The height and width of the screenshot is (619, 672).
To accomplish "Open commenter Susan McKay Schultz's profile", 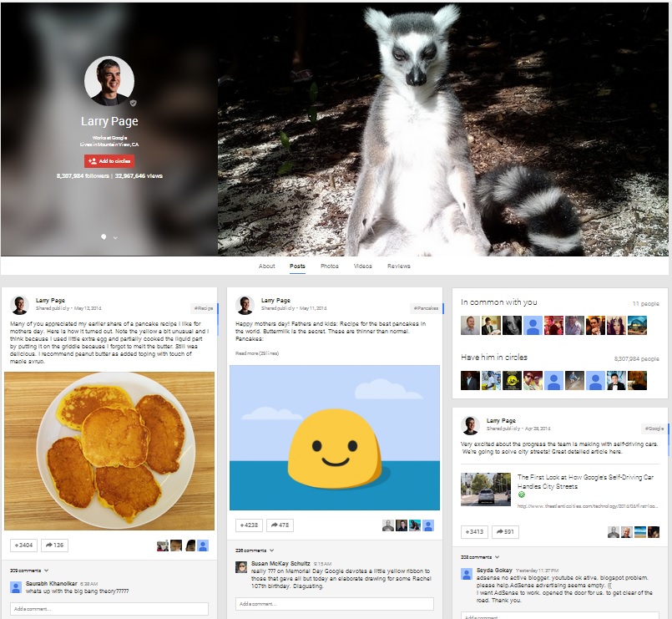I will [x=280, y=563].
